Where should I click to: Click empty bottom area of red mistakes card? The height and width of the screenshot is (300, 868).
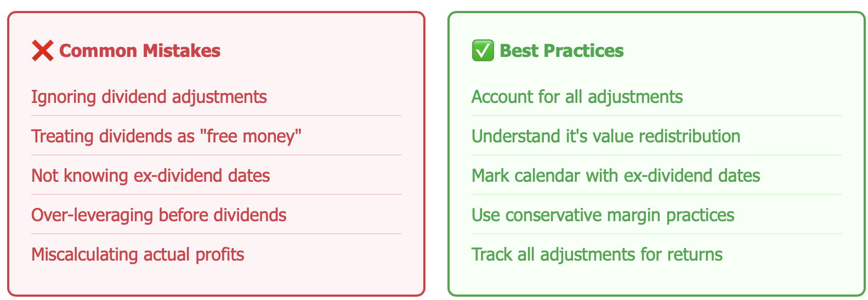(216, 280)
